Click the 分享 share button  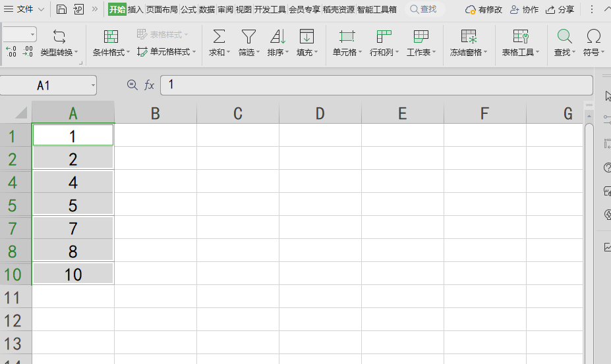pyautogui.click(x=560, y=10)
